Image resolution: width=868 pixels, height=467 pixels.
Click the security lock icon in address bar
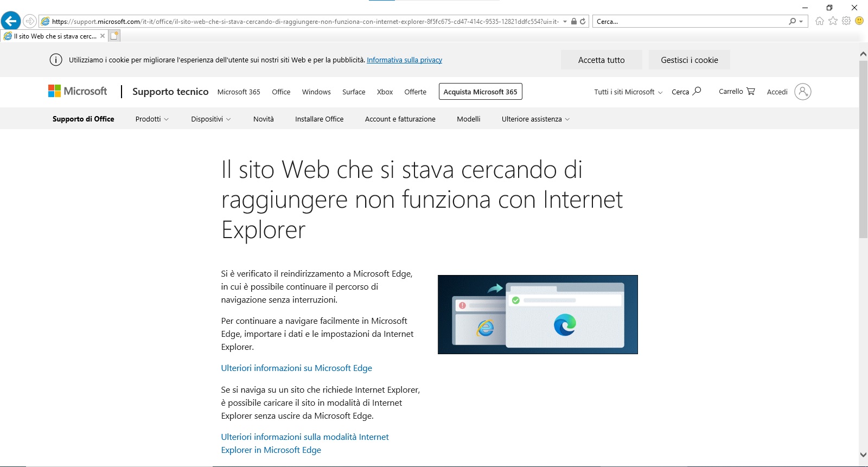tap(574, 22)
